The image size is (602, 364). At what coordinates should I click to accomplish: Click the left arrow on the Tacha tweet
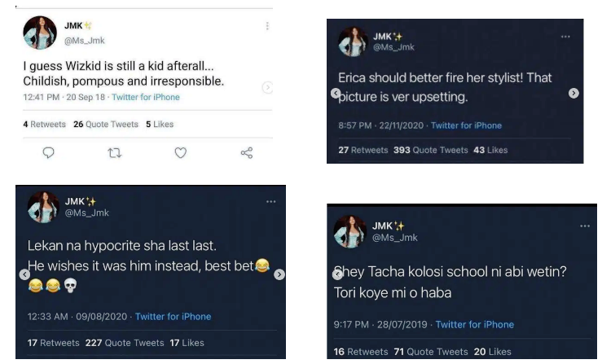[335, 273]
